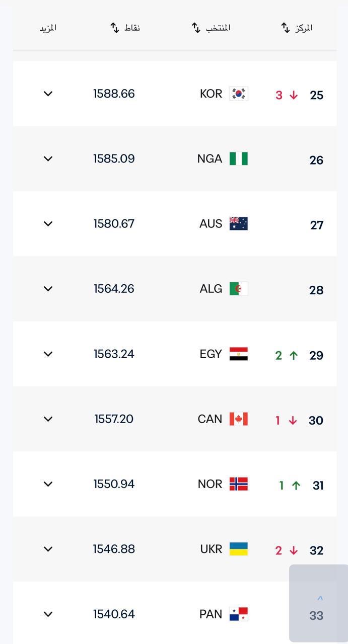Image resolution: width=348 pixels, height=644 pixels.
Task: Click the Australia flag icon
Action: coord(238,224)
